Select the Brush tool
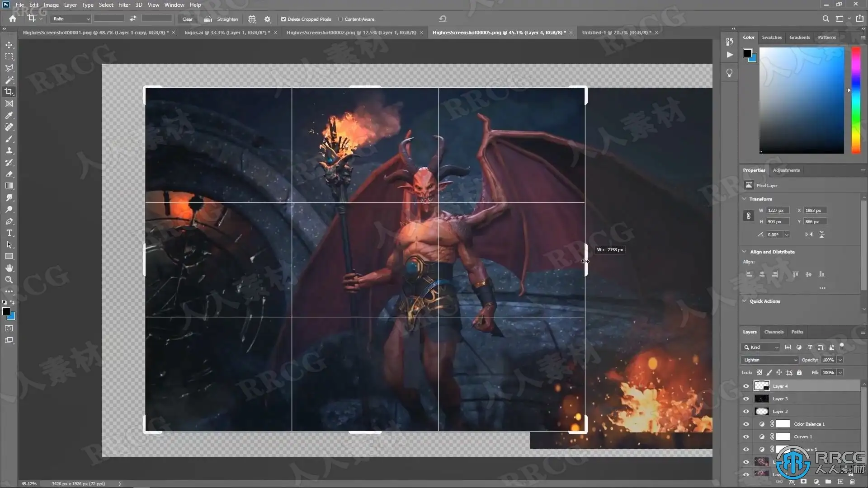 click(9, 139)
